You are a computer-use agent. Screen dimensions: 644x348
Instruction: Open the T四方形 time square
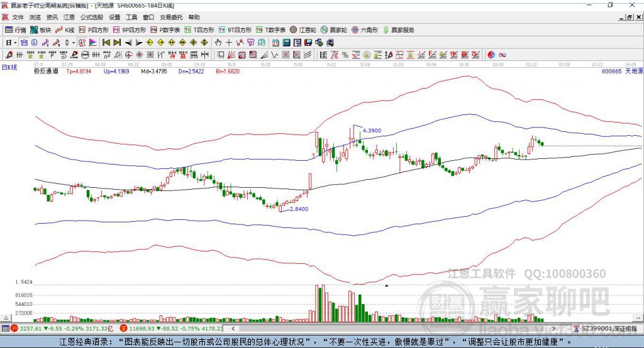199,30
